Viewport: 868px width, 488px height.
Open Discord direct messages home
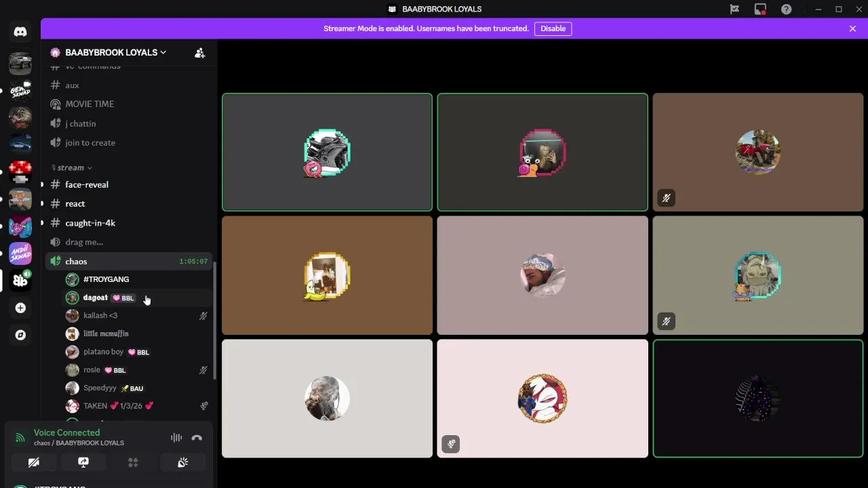[20, 32]
